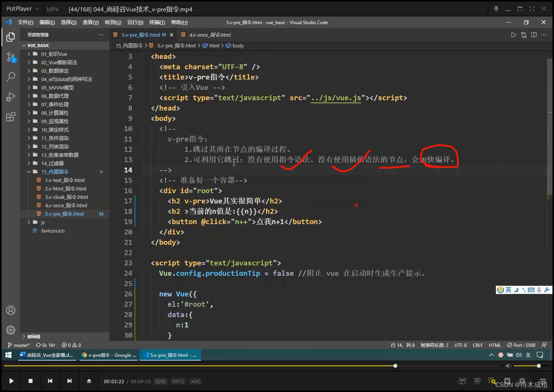
Task: Toggle PotPlayer fullscreen mode
Action: (532, 9)
